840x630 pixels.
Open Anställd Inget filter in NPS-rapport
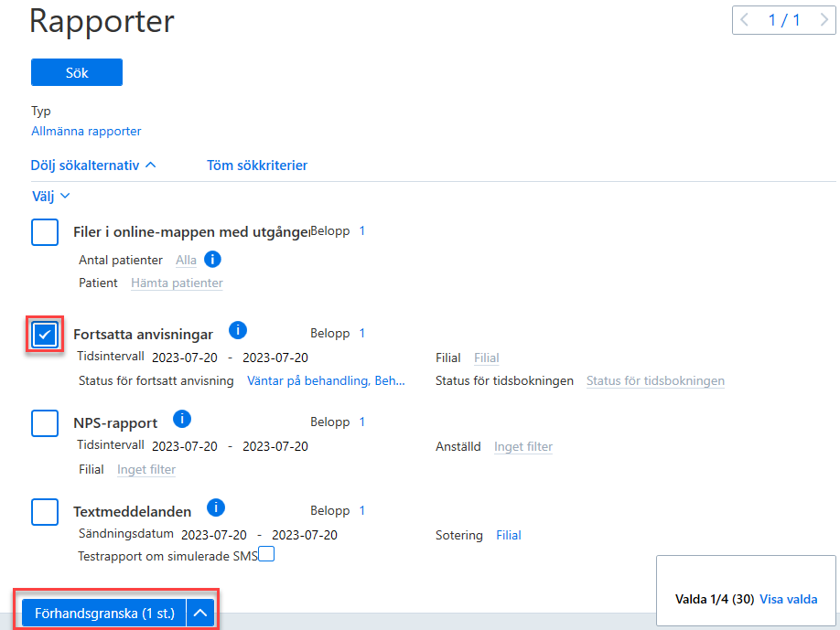(522, 446)
